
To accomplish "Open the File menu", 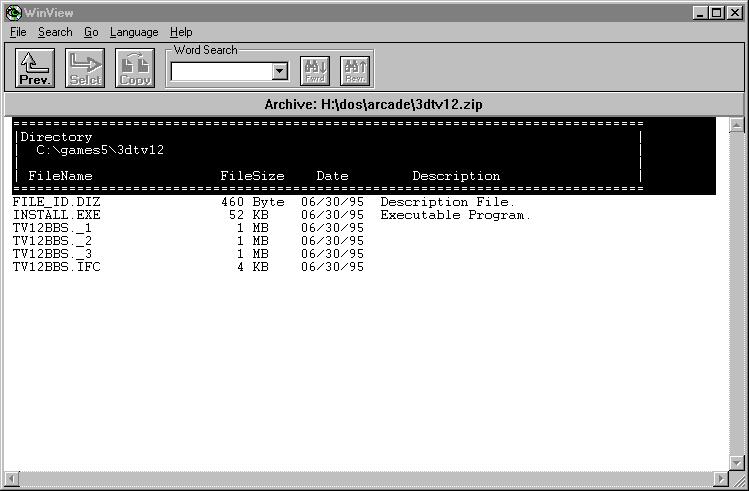I will (18, 32).
